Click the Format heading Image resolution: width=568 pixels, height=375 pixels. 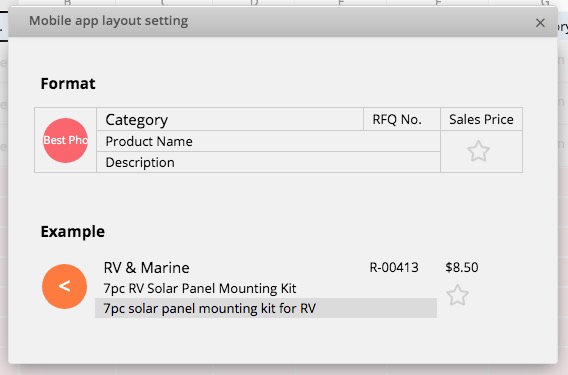click(68, 84)
